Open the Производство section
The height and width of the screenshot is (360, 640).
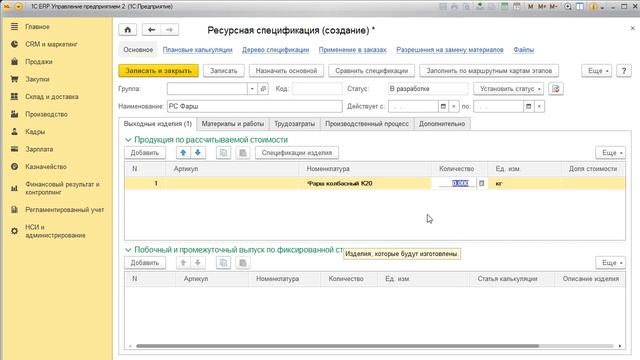46,114
